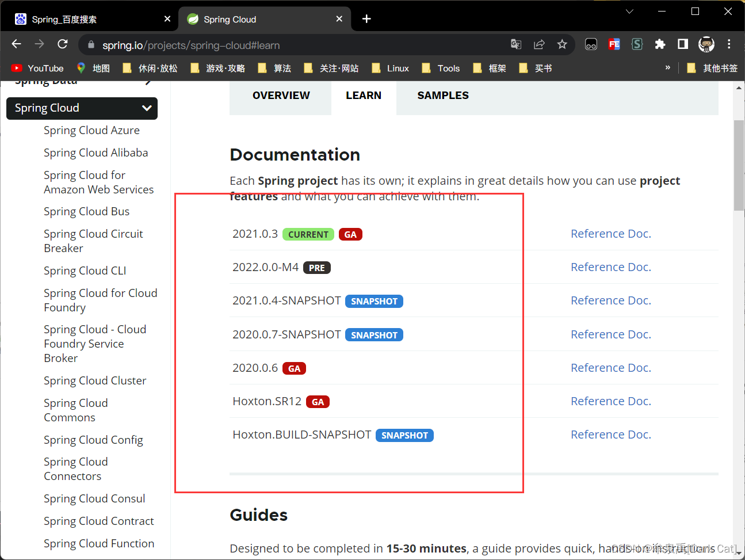Go forward in browser history

[x=39, y=44]
